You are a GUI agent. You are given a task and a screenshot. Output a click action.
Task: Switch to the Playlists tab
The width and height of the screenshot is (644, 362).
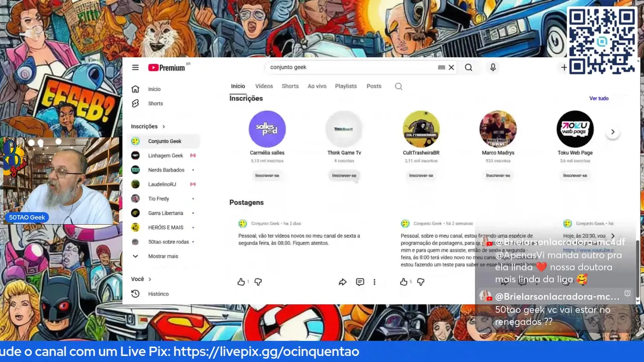(x=346, y=86)
